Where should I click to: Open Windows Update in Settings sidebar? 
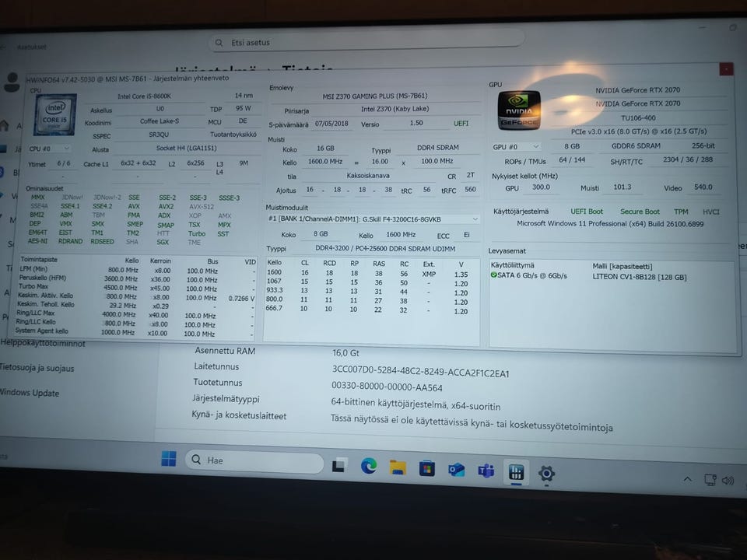coord(29,392)
